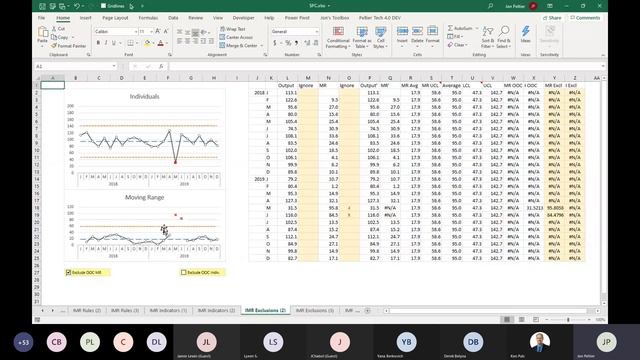Switch to Page Layout view button
The width and height of the screenshot is (640, 360).
pyautogui.click(x=521, y=319)
